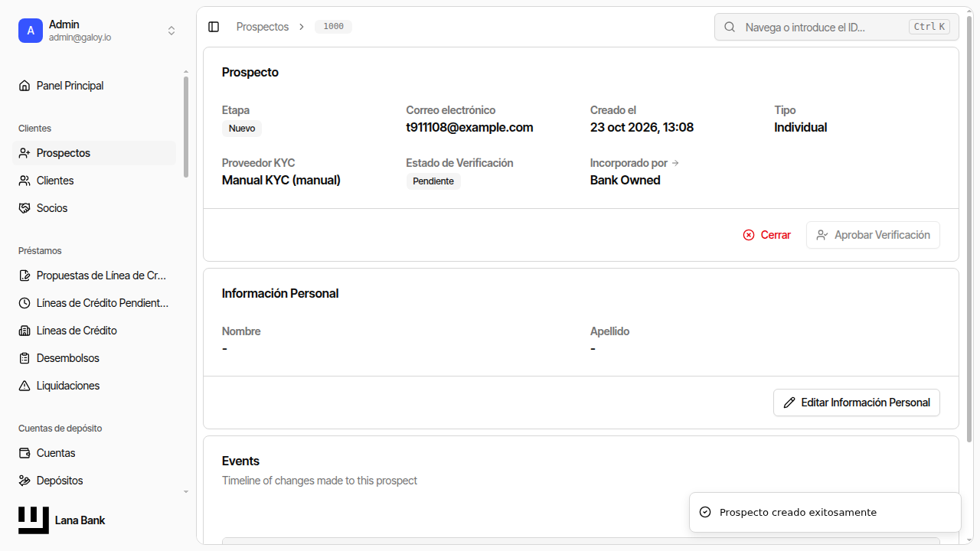Image resolution: width=980 pixels, height=551 pixels.
Task: Click the Desembolsos clipboard icon
Action: click(x=24, y=358)
